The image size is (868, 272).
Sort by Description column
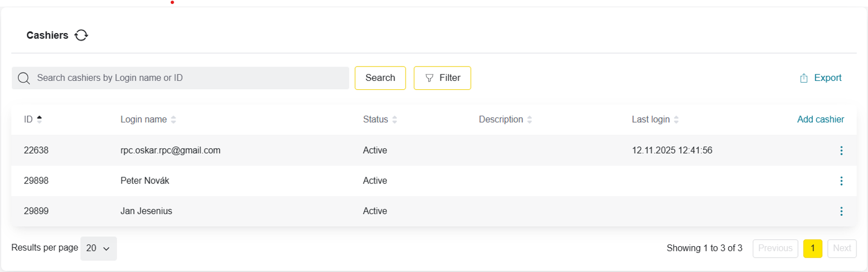coord(505,119)
